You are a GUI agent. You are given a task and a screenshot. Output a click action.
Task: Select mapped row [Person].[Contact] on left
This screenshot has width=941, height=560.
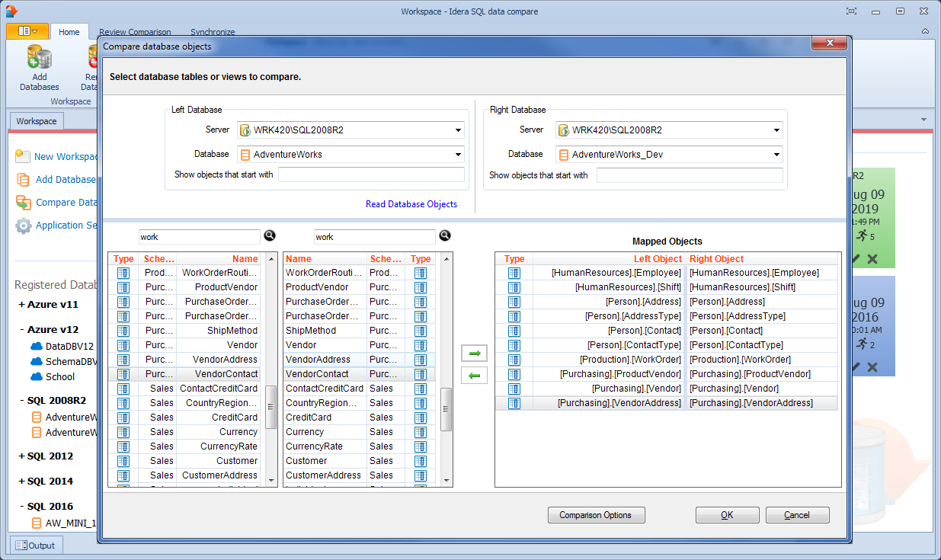(644, 331)
